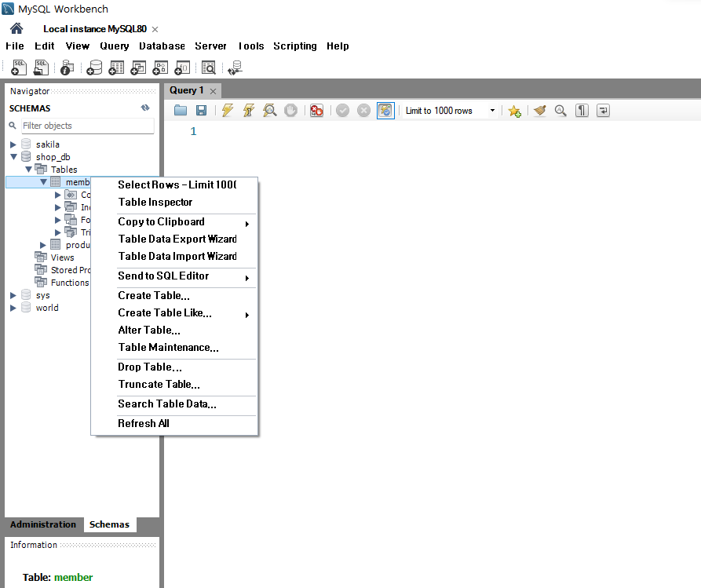Image resolution: width=701 pixels, height=588 pixels.
Task: Choose Create Table... menu entry
Action: click(174, 295)
